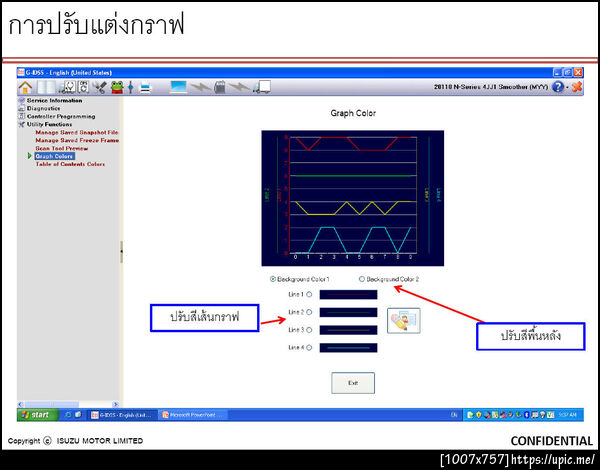The height and width of the screenshot is (470, 600).
Task: Switch to Microsoft PowerPoint taskbar button
Action: click(x=194, y=415)
